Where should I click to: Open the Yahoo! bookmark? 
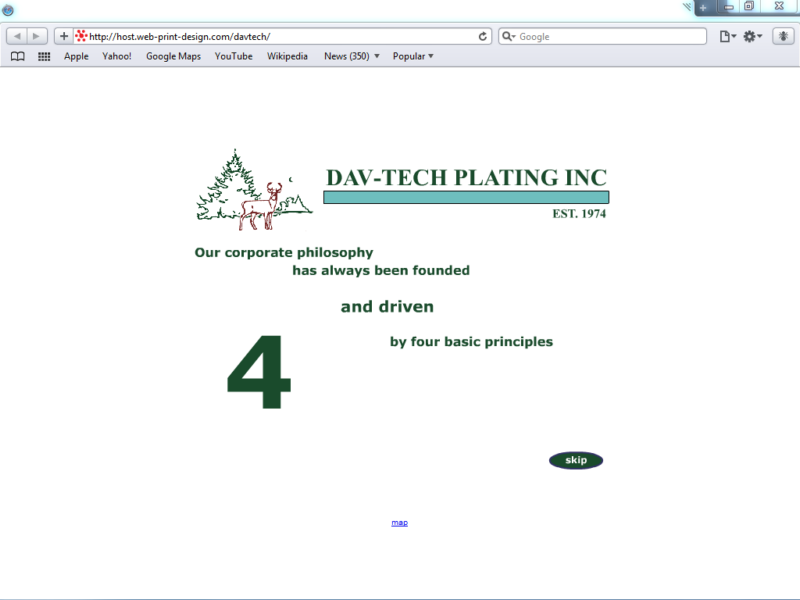pyautogui.click(x=117, y=56)
